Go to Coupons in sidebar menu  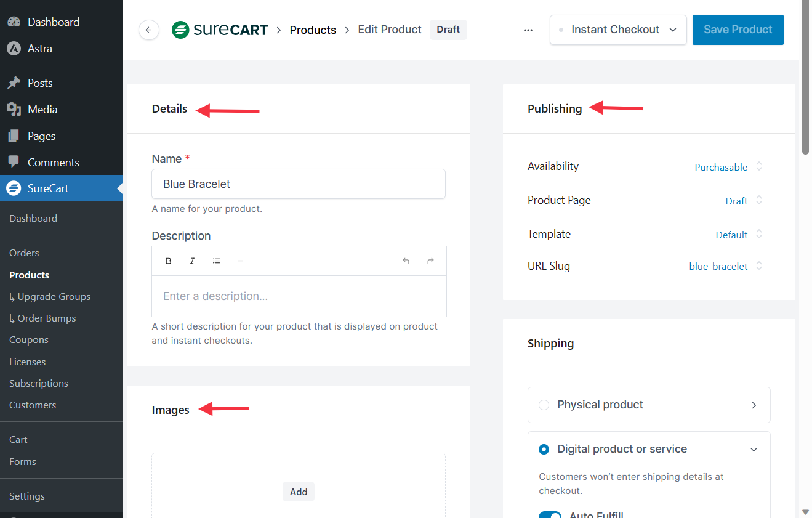[x=29, y=340]
